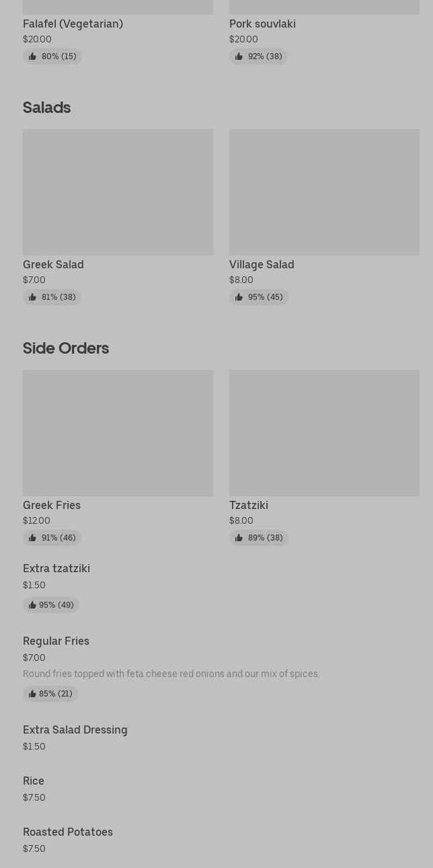
Task: Click thumbs-up icon on Greek Salad rating
Action: tap(32, 297)
